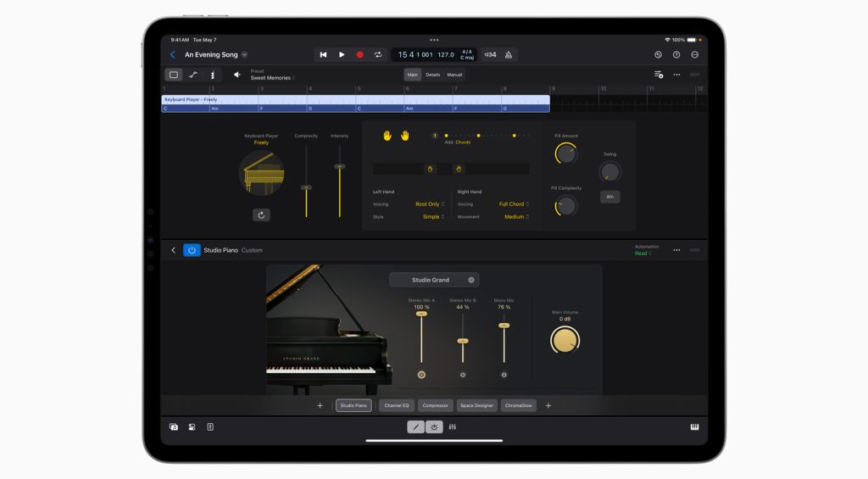
Task: Add a plugin after ChromaGlow
Action: tap(548, 406)
